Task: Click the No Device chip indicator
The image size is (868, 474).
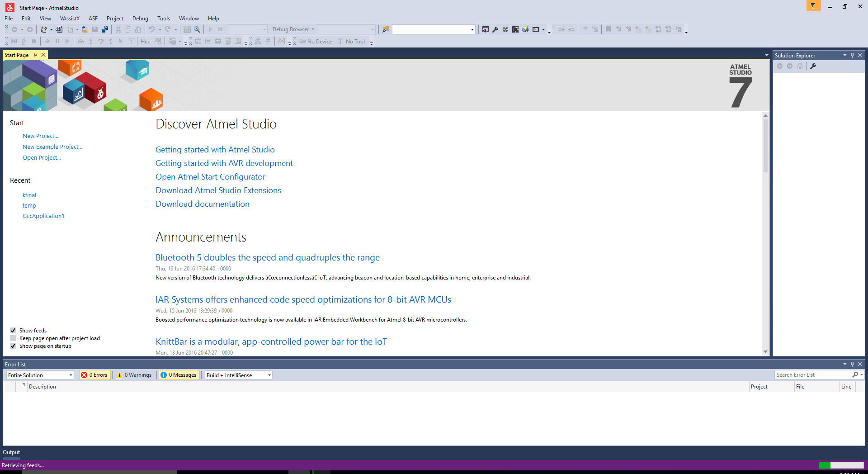Action: (316, 42)
